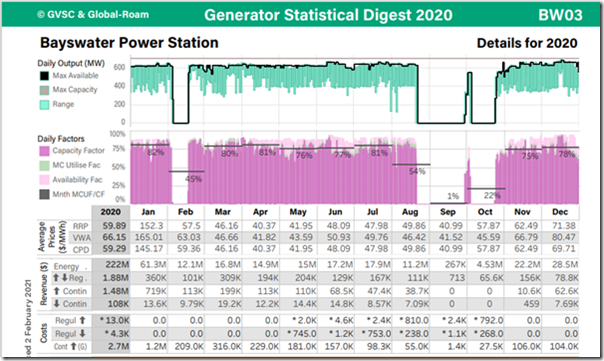
Task: Click the Daily Output (MW) legend title
Action: pyautogui.click(x=71, y=63)
